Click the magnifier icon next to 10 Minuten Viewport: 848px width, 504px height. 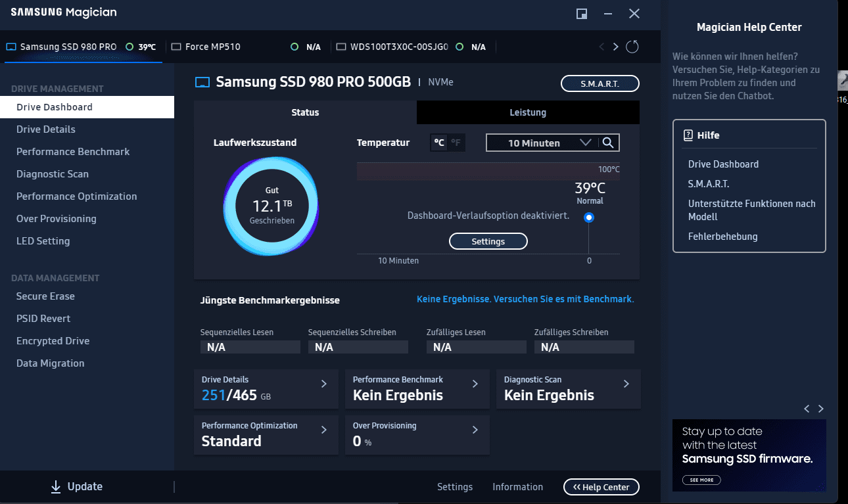point(608,143)
